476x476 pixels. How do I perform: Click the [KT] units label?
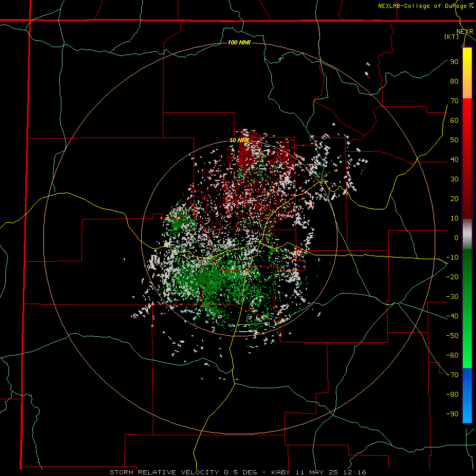pyautogui.click(x=452, y=36)
